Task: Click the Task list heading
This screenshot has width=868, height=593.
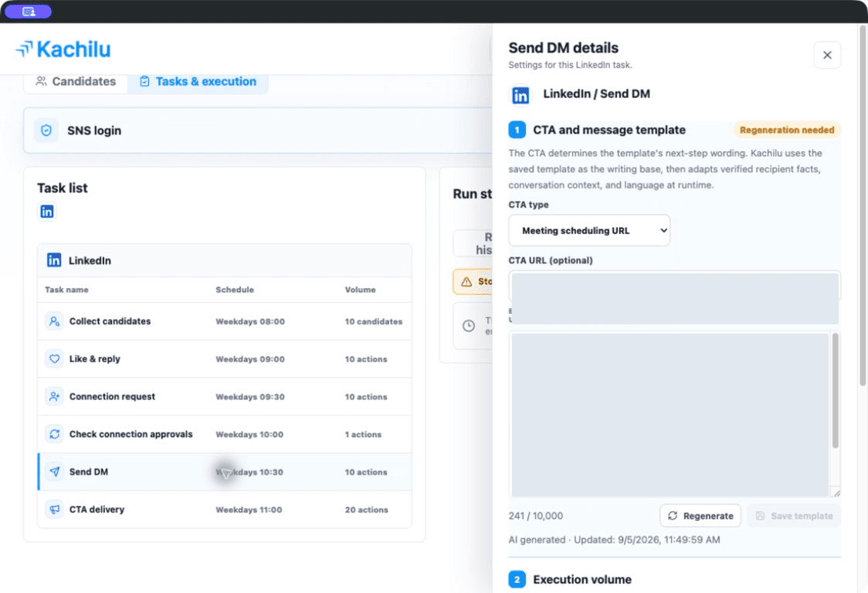Action: pos(62,188)
